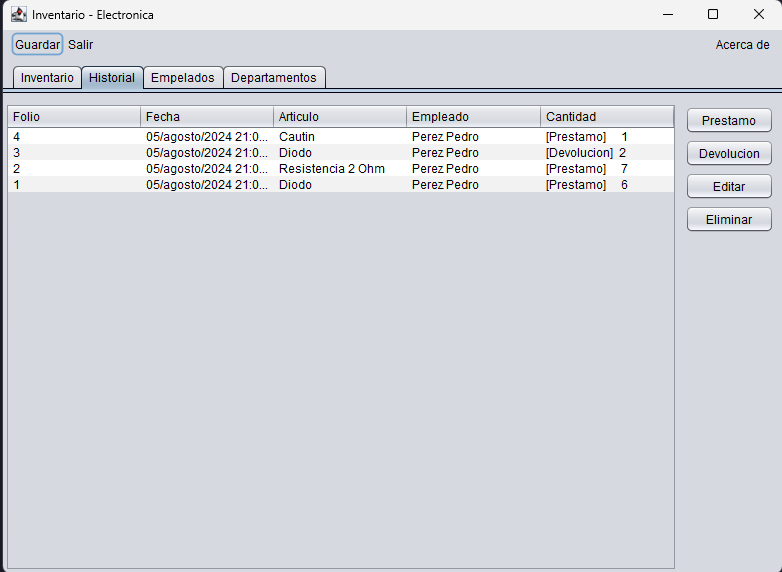This screenshot has width=782, height=572.
Task: Select the row with folio 1
Action: [341, 185]
